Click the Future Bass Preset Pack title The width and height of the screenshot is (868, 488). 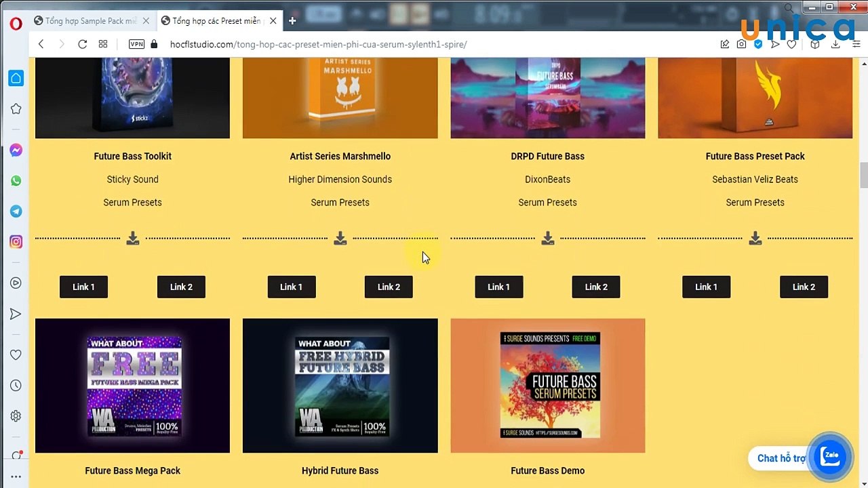click(x=755, y=156)
